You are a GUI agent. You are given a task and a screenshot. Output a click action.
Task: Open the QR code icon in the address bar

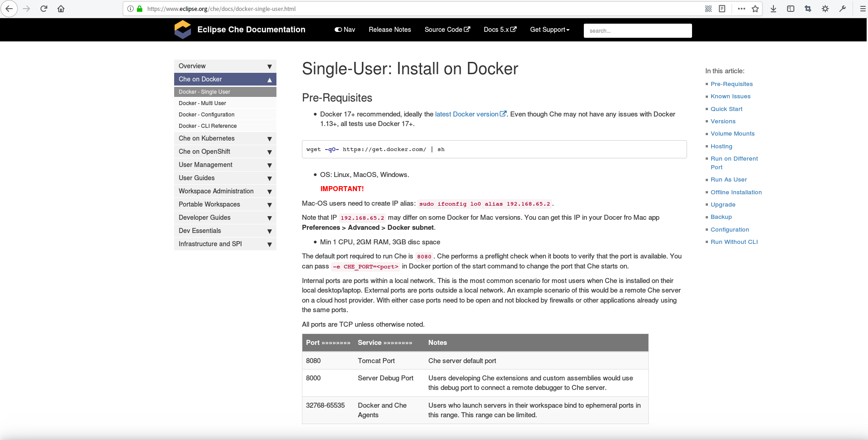708,9
